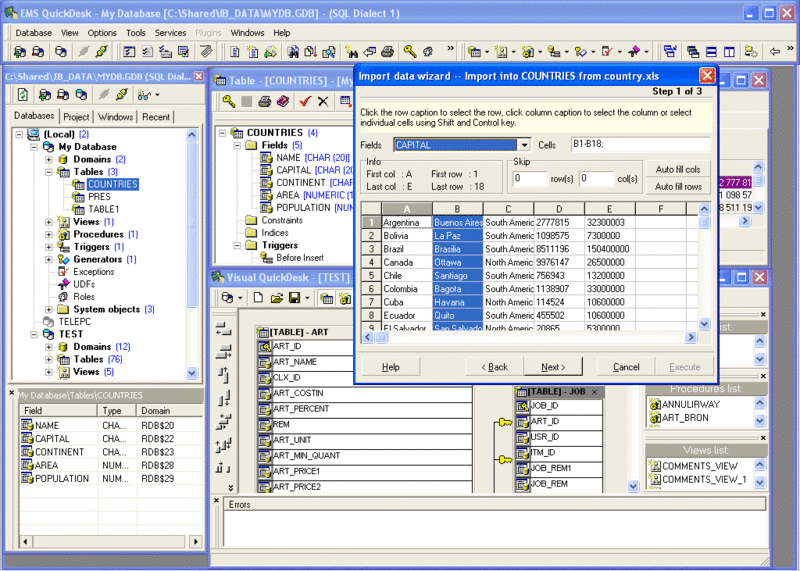Screen dimensions: 800x571
Task: Click the Tile windows vertically icon
Action: [730, 52]
